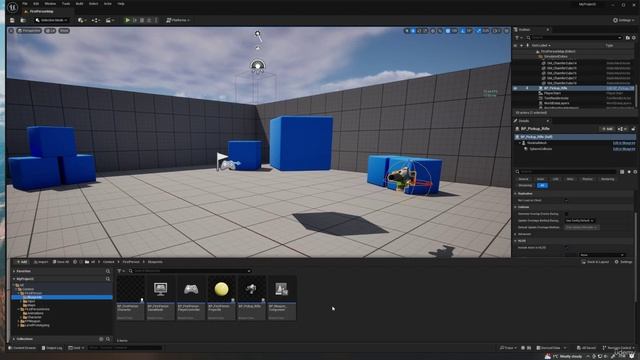640x360 pixels.
Task: Toggle grid snapping in viewport
Action: [448, 31]
